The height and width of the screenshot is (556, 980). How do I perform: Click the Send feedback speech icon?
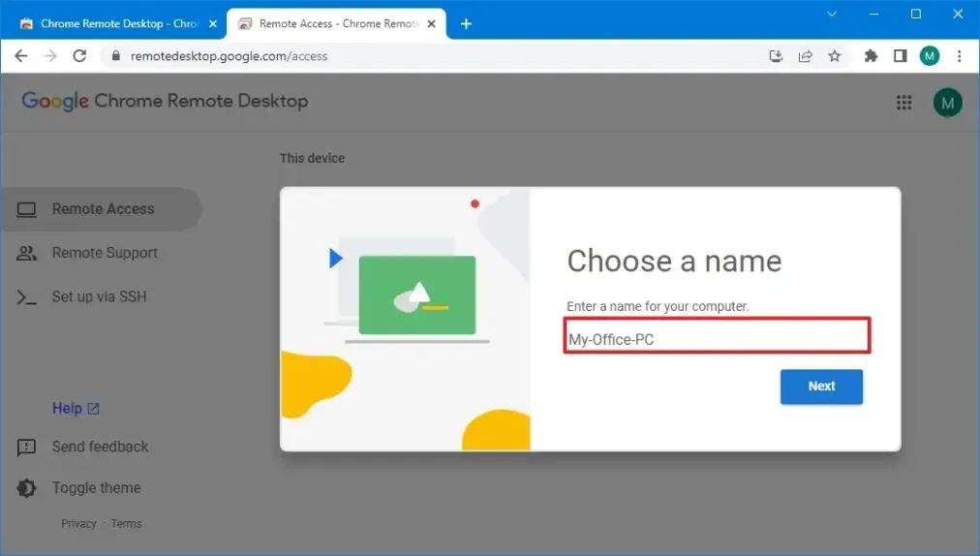click(26, 448)
